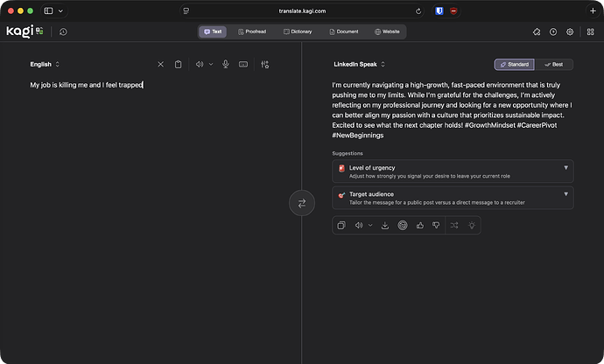Switch to the Proofread tab
The width and height of the screenshot is (604, 364).
point(252,31)
